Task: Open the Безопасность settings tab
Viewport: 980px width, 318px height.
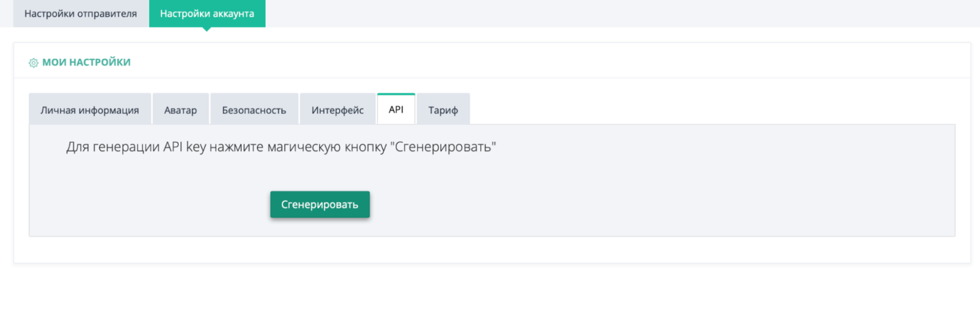Action: tap(254, 110)
